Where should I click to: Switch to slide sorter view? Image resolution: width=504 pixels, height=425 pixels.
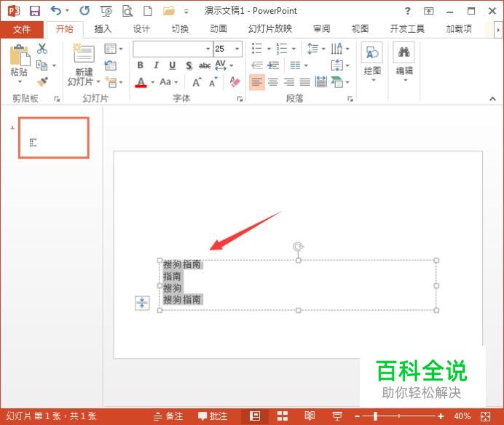283,417
